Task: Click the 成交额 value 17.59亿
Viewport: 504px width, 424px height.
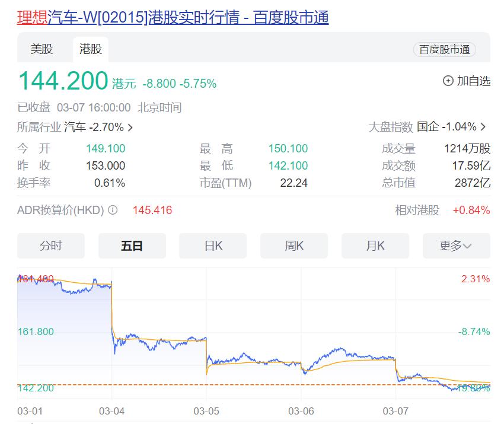Action: (471, 165)
